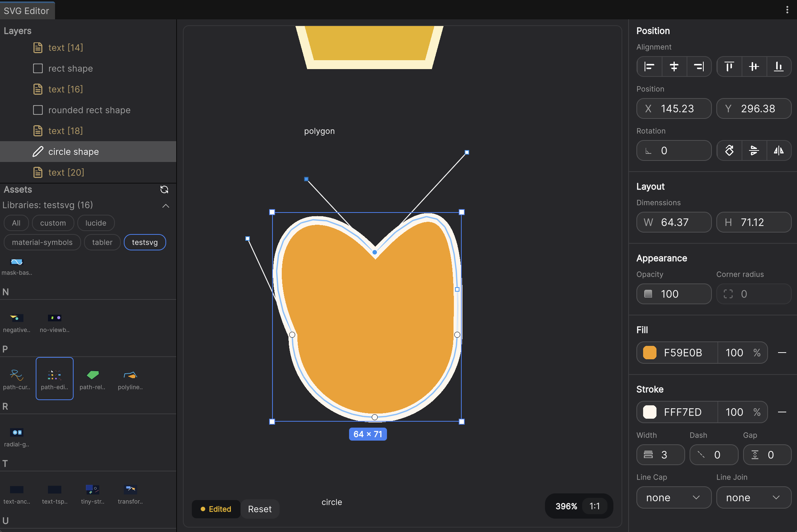Select the SVG Editor tab
This screenshot has height=532, width=797.
[x=27, y=11]
